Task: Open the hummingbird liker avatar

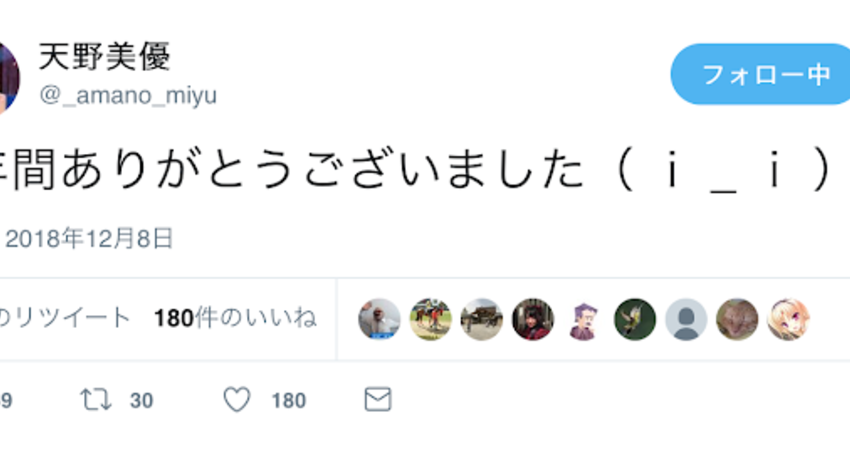Action: pos(635,319)
